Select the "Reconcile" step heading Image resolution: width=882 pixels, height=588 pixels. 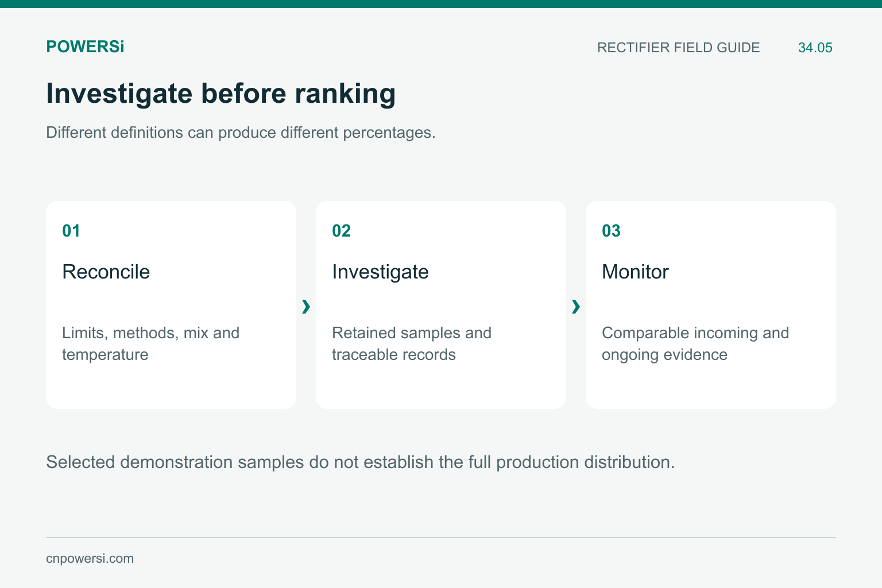click(x=106, y=272)
